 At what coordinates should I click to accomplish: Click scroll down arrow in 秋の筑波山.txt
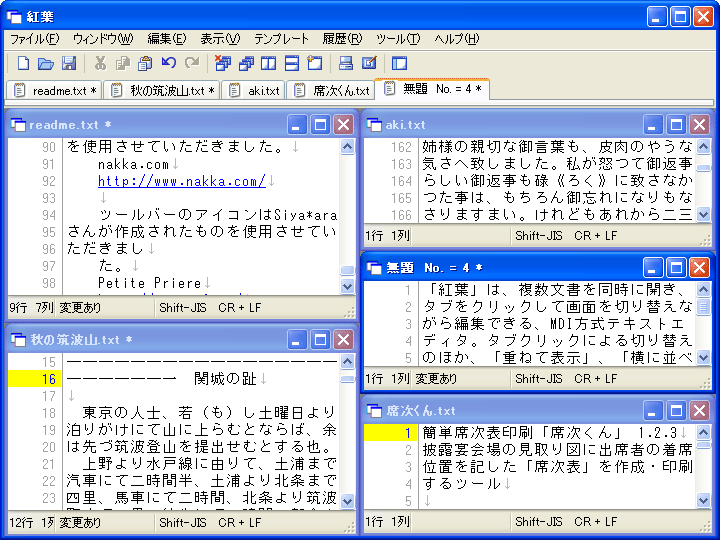348,501
